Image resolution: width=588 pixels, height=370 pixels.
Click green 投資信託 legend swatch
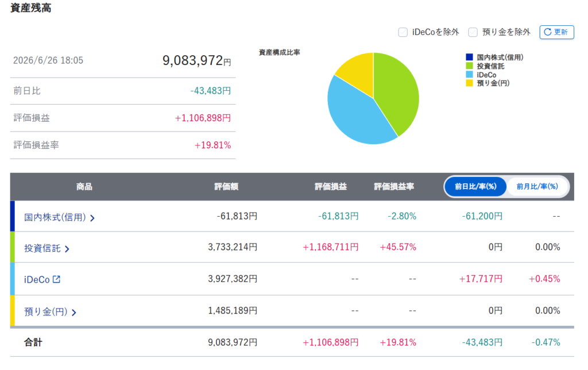coord(469,65)
